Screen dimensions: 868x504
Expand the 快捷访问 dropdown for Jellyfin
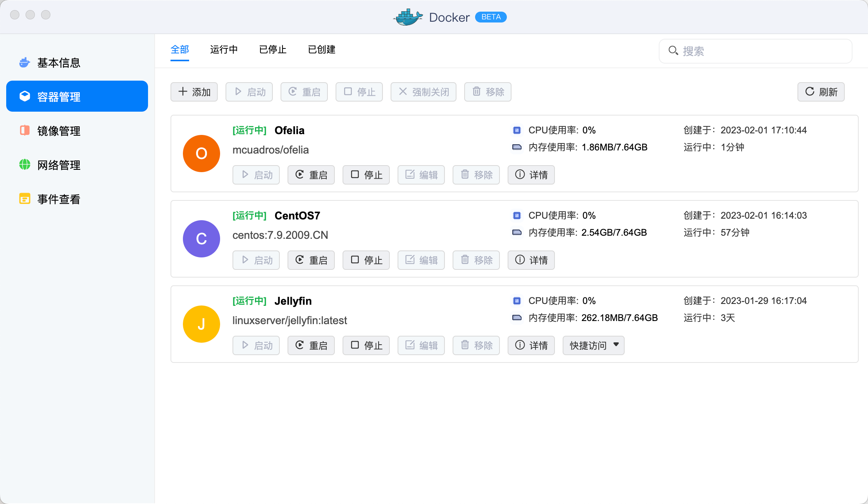[x=593, y=345]
